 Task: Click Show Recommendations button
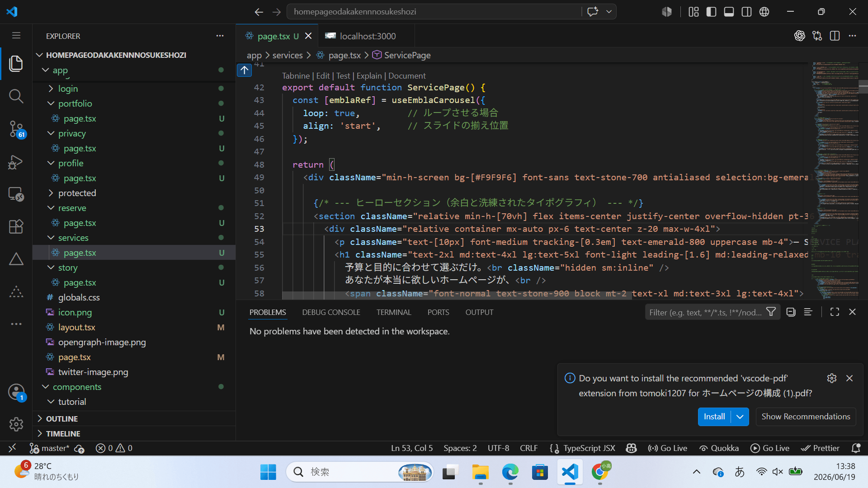(x=806, y=417)
